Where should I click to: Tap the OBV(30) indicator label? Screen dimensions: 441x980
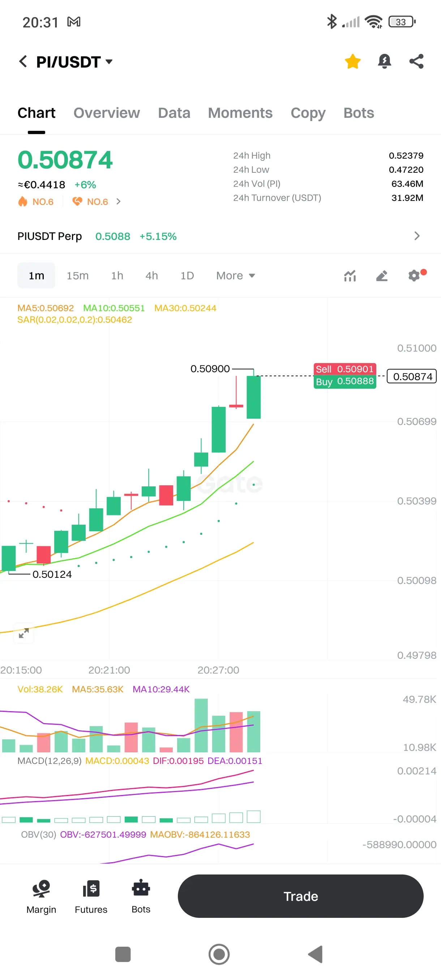click(38, 835)
